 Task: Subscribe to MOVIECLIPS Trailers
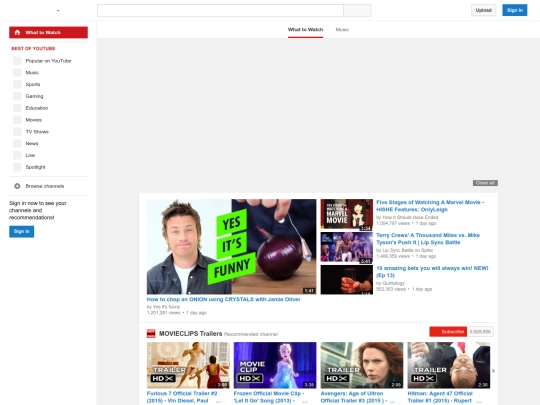click(448, 332)
